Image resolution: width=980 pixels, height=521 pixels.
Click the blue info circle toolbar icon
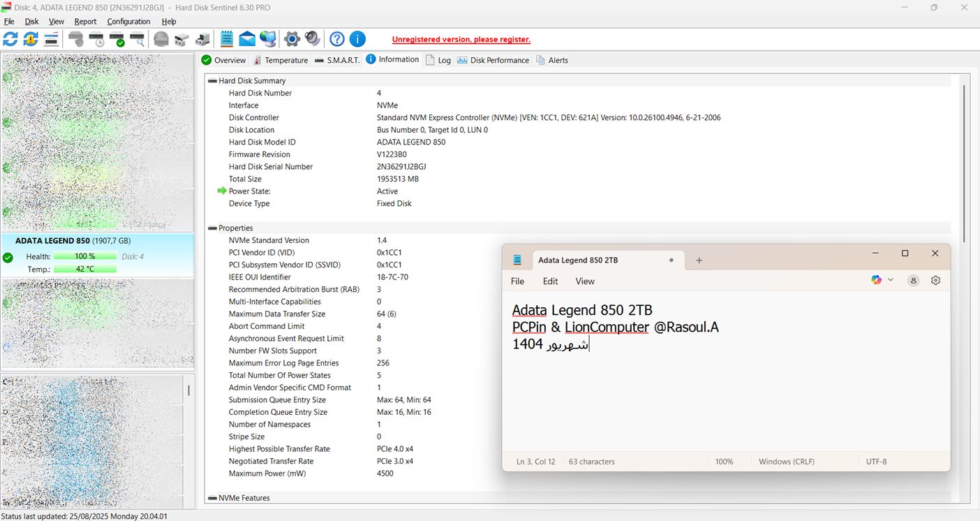click(357, 39)
